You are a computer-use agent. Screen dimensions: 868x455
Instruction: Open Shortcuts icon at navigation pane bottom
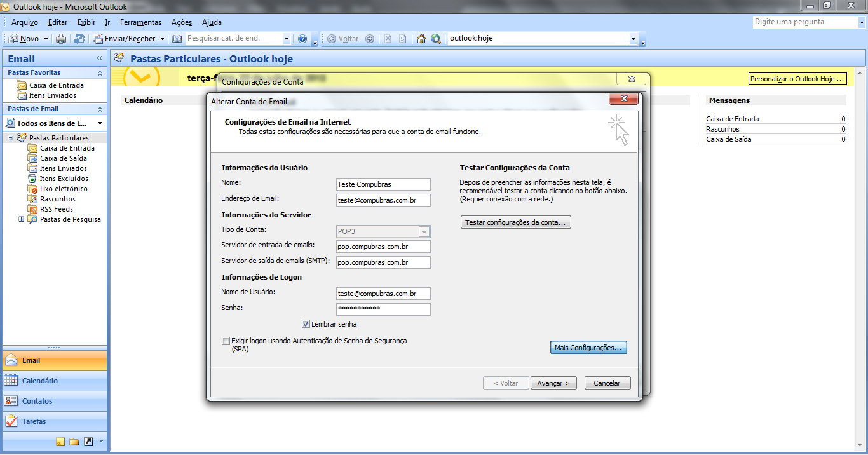[88, 441]
